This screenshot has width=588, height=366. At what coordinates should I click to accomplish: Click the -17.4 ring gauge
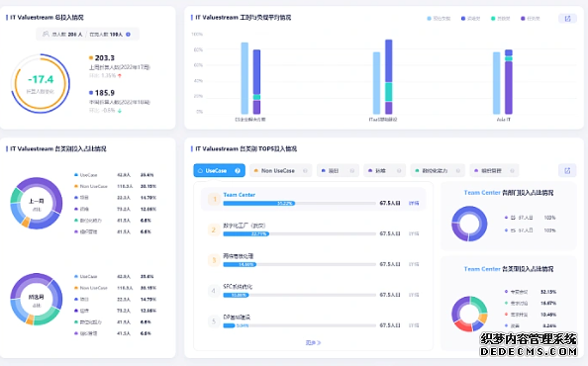(41, 83)
